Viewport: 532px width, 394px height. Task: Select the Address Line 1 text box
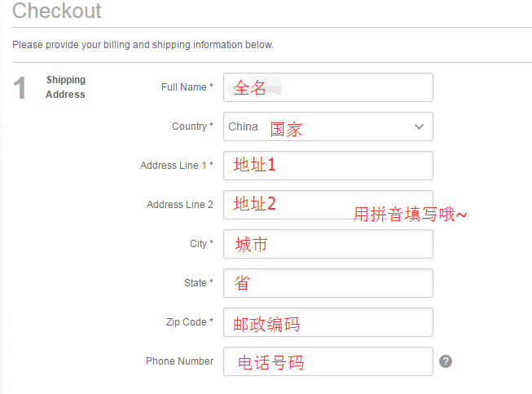click(x=328, y=166)
